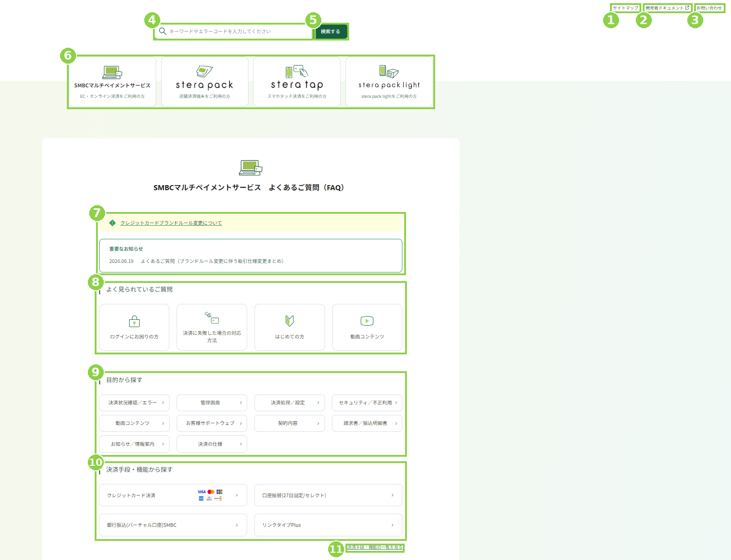Open the お問い合わせ menu item

click(709, 8)
